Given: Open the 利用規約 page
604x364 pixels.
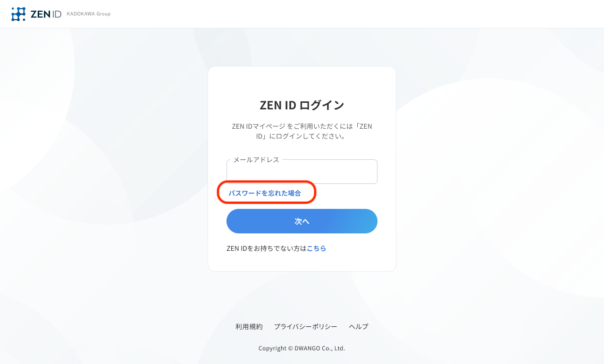Looking at the screenshot, I should tap(249, 326).
